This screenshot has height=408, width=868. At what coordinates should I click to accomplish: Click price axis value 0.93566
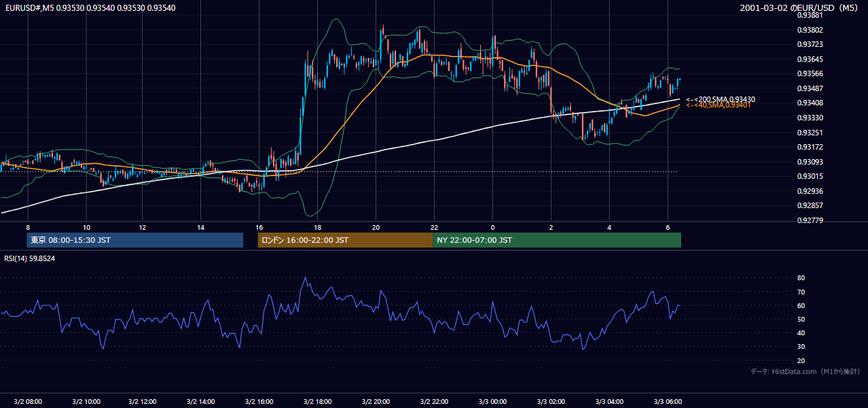pos(810,73)
